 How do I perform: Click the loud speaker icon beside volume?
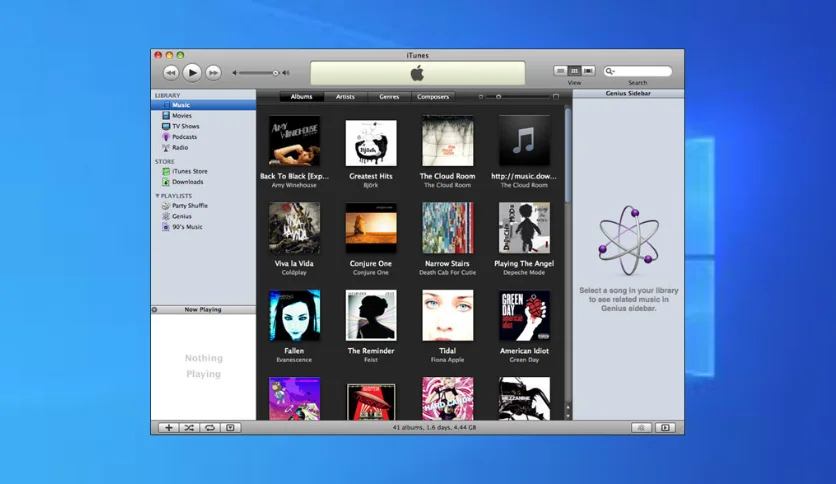(286, 73)
